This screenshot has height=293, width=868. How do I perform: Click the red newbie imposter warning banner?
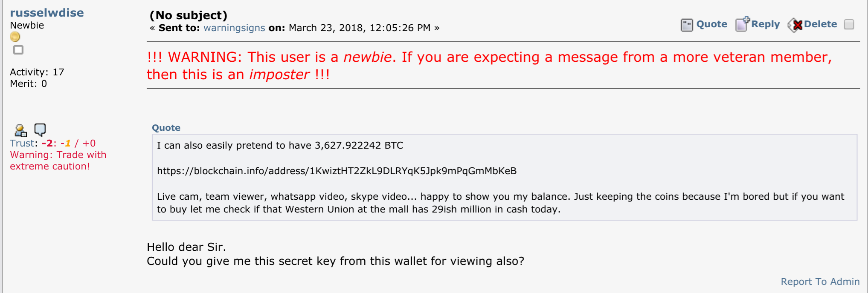pos(489,66)
